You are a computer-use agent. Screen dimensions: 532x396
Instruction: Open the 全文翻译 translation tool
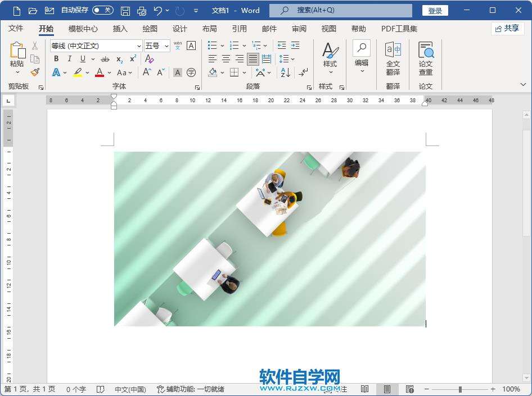coord(393,58)
